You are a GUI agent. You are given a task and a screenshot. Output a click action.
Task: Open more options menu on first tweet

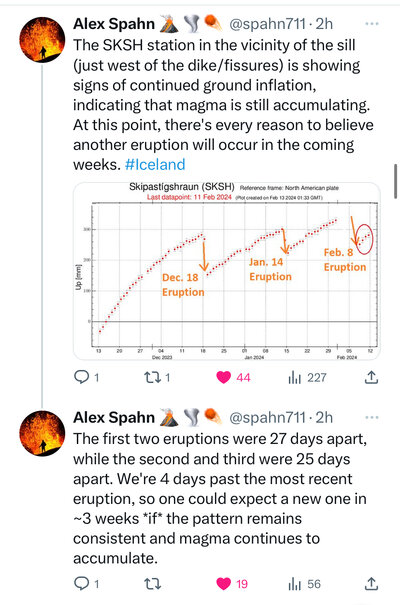(x=371, y=24)
